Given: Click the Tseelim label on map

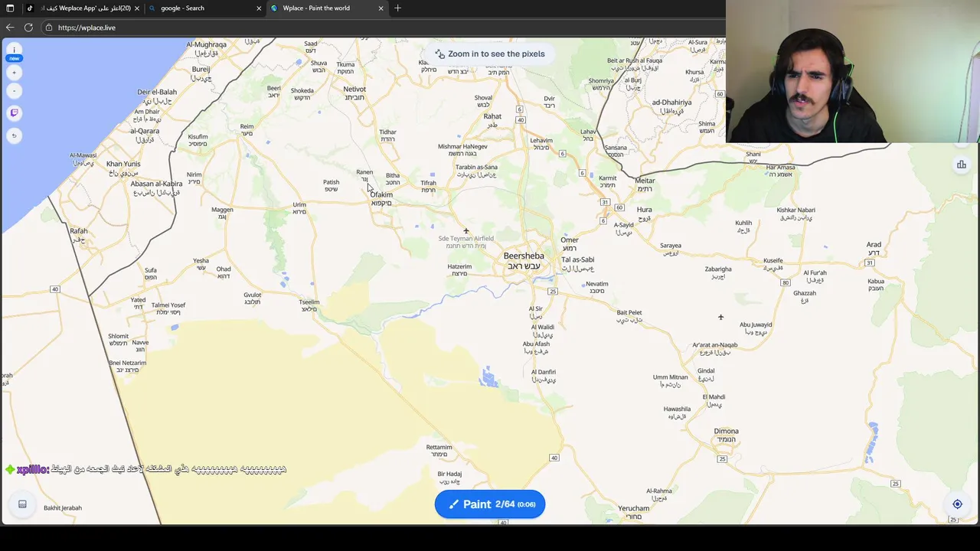Looking at the screenshot, I should click(309, 305).
